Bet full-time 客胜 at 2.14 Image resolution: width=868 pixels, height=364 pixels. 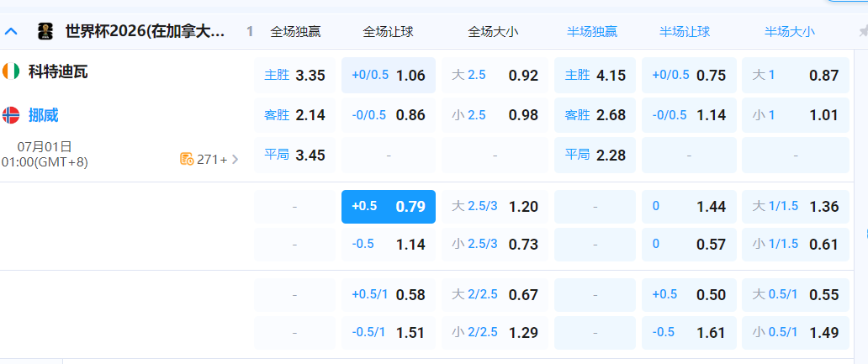295,115
